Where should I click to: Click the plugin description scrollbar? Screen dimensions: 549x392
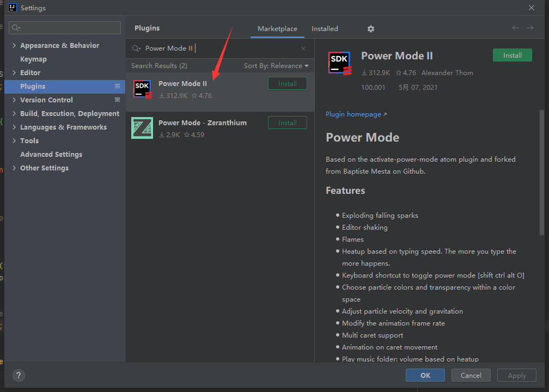click(541, 172)
